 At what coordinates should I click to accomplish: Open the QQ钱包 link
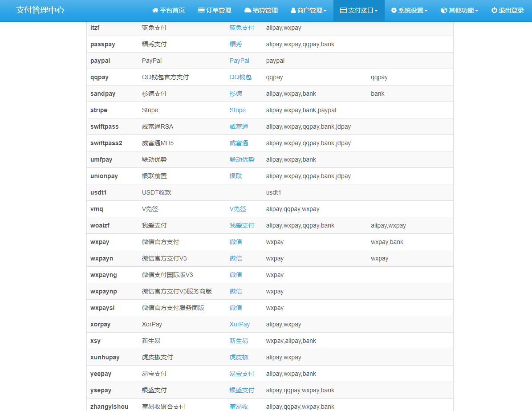tap(240, 77)
